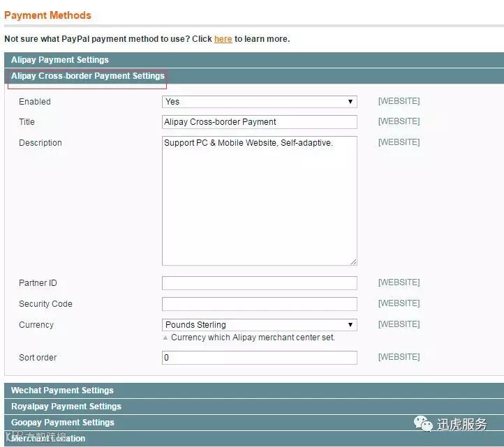Click the [WEBSITE] scope label beside Enabled

399,101
